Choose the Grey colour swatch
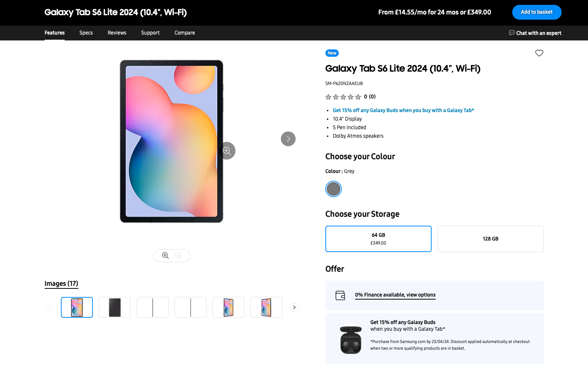This screenshot has width=588, height=366. [x=333, y=189]
